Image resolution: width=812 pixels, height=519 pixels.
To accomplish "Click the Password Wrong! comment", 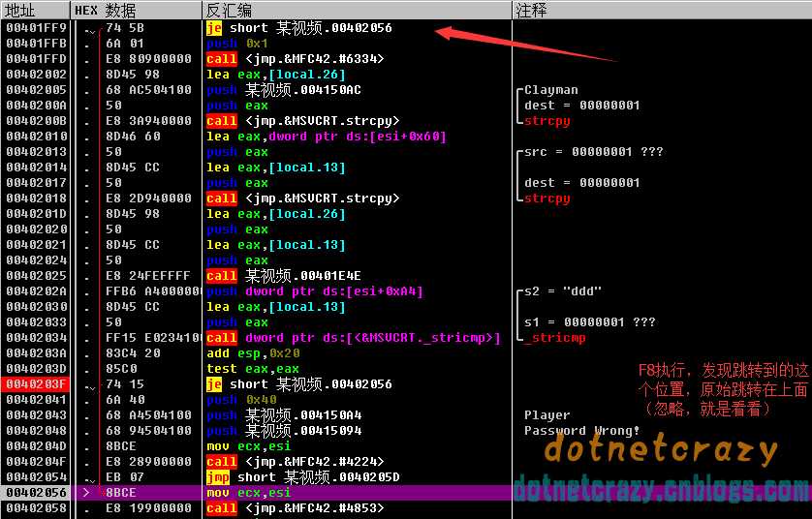I will pos(582,431).
